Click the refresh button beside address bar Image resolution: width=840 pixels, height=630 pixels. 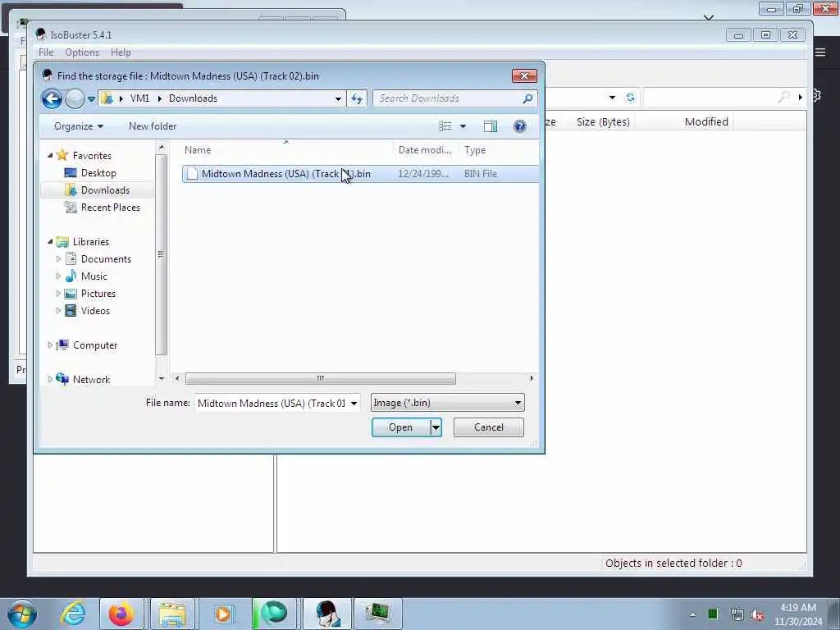click(357, 98)
